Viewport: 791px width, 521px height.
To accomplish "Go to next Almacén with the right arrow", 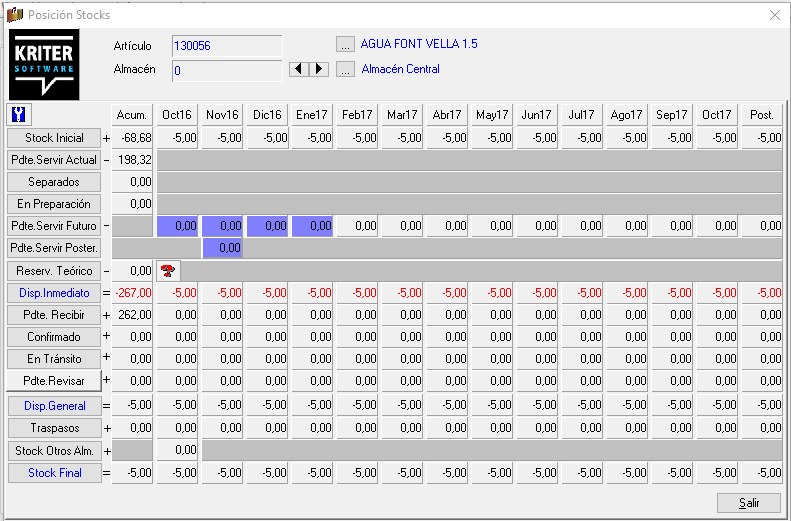I will (319, 69).
